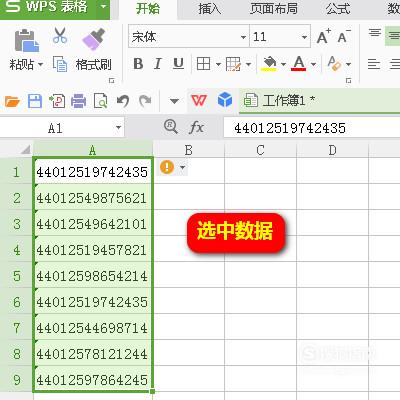Click the Undo arrow

click(x=123, y=101)
